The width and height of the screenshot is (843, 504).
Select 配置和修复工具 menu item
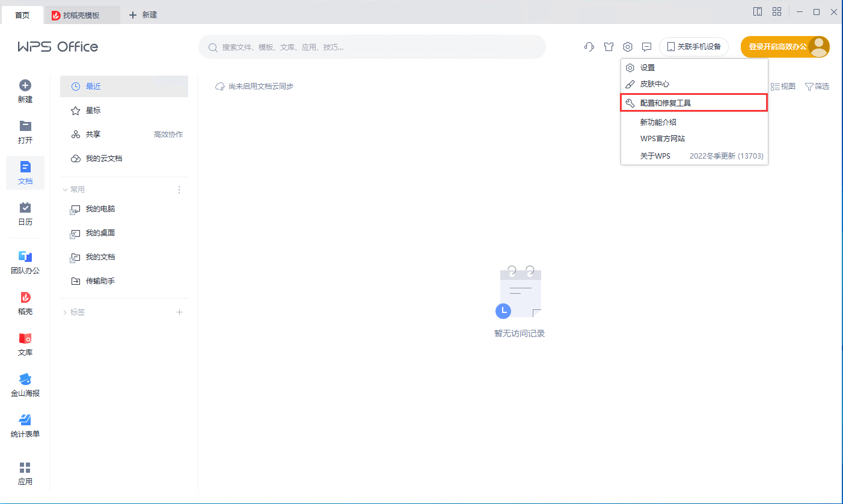coord(694,103)
